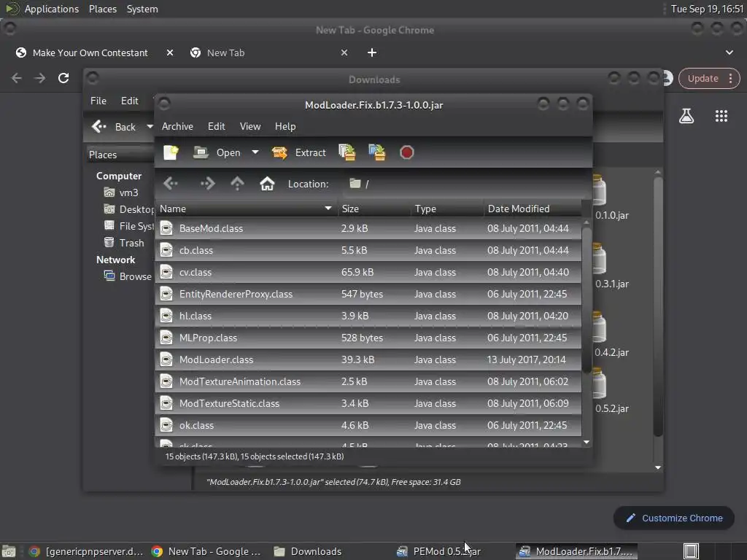The image size is (747, 560).
Task: Add files to the archive icon
Action: point(347,152)
